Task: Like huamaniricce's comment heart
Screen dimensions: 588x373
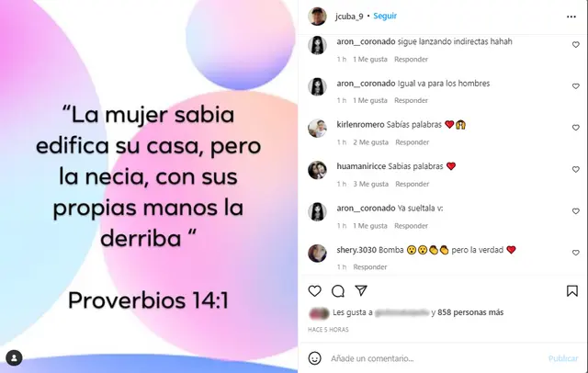Action: 576,169
